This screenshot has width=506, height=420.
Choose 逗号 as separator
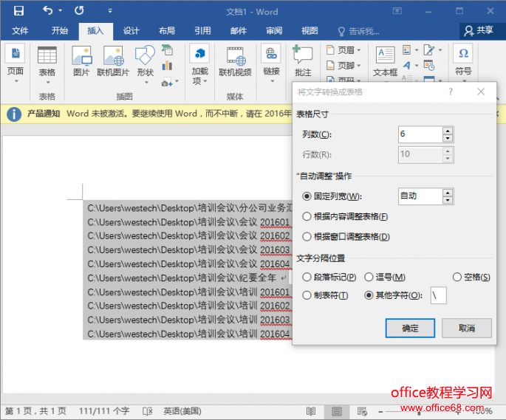coord(385,277)
